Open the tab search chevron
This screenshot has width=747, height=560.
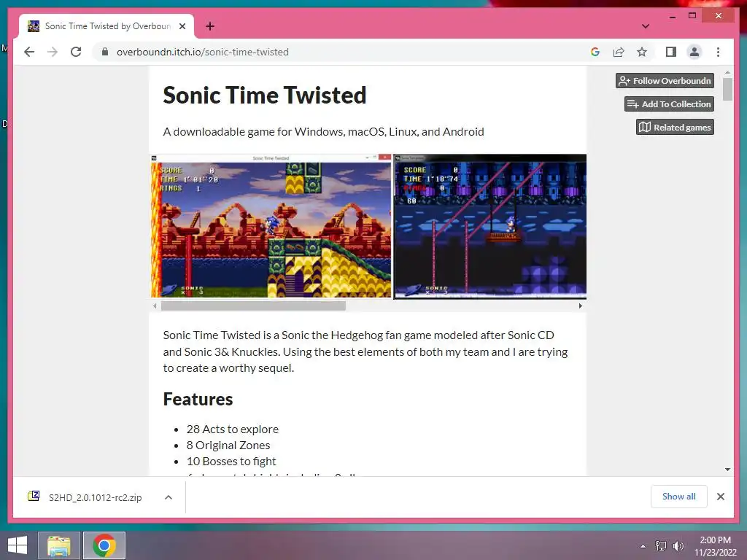tap(645, 26)
